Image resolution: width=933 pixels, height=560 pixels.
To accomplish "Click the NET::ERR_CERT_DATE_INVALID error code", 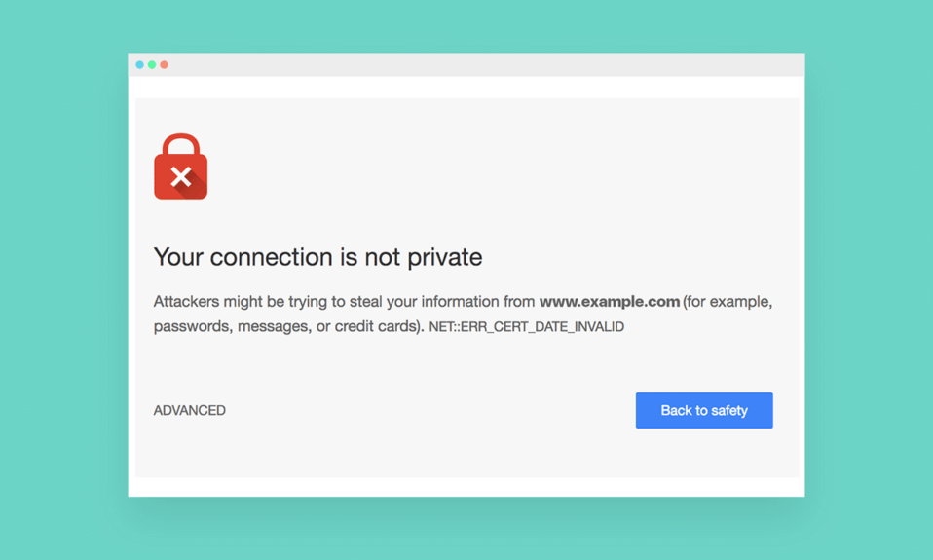I will coord(526,327).
